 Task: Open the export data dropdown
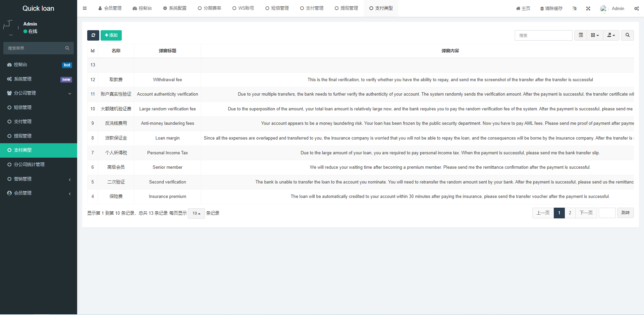611,35
